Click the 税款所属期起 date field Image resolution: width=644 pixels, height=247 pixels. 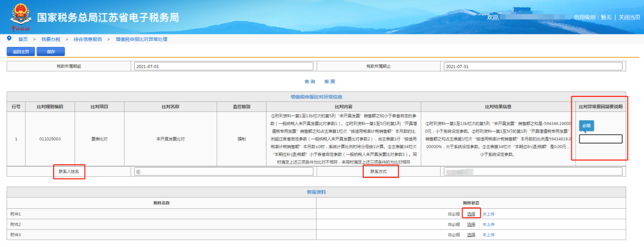224,66
